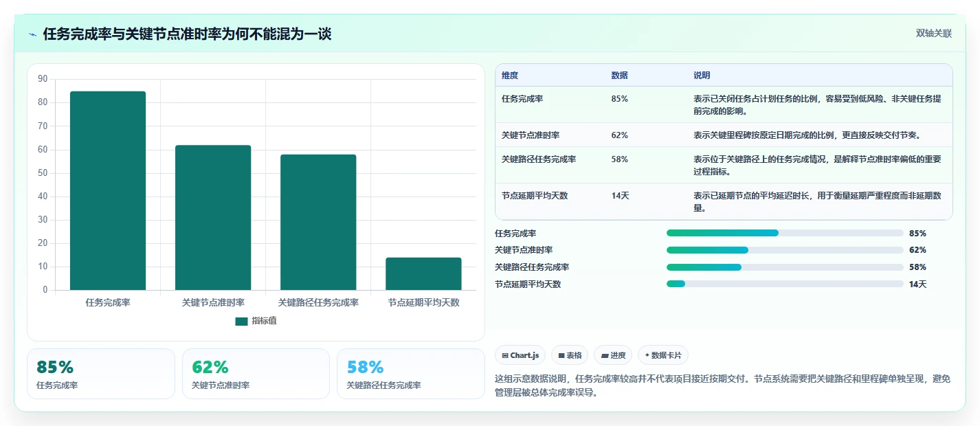Click the 关键路径任务完成率 58% progress bar

pyautogui.click(x=785, y=267)
